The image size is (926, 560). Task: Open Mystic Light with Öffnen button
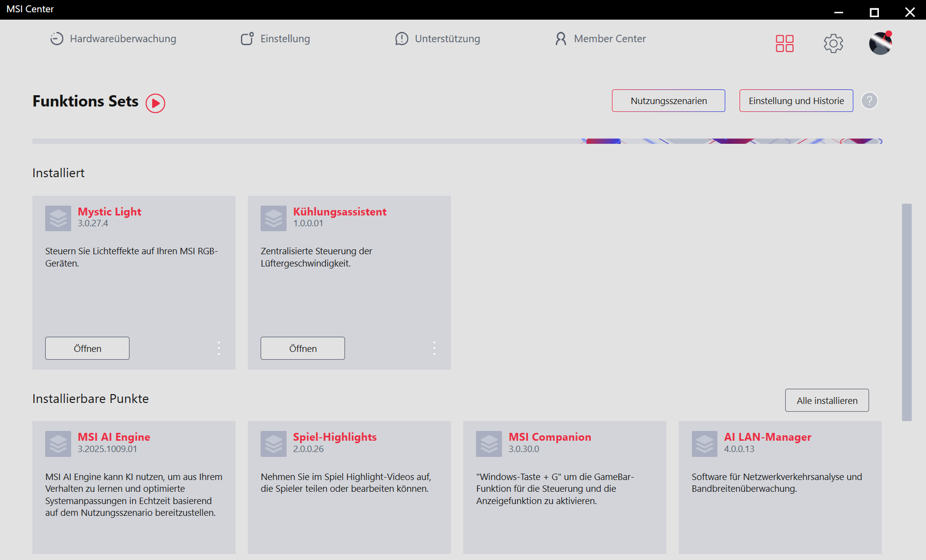pos(87,348)
